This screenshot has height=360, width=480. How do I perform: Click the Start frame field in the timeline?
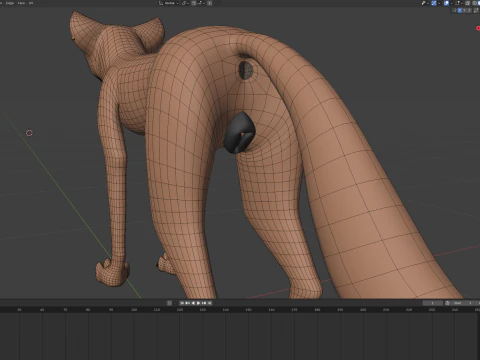[463, 303]
